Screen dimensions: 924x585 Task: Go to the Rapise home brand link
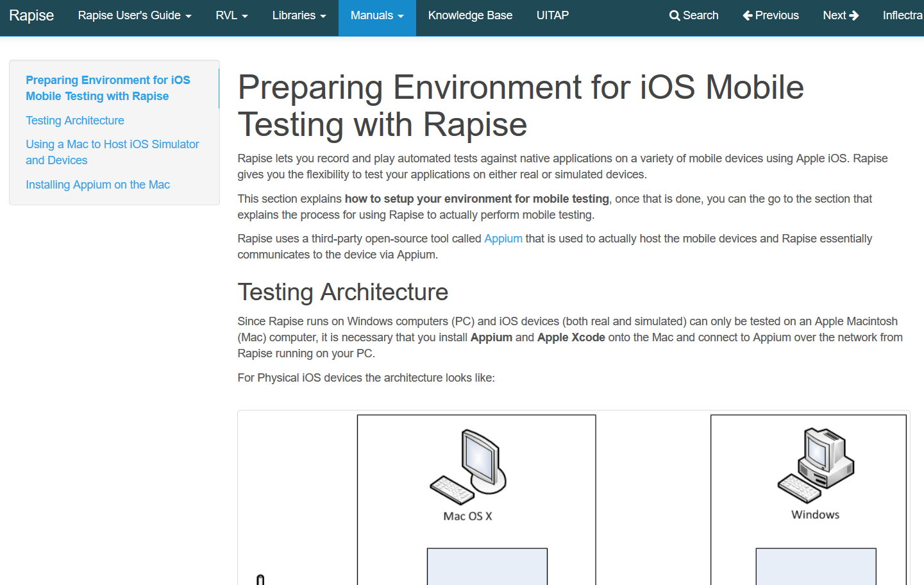(x=31, y=15)
